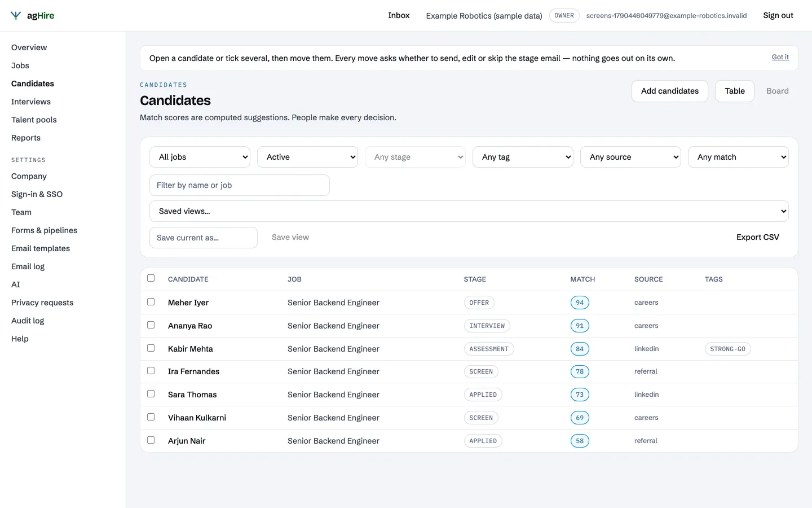Open the Interviews section
This screenshot has width=812, height=508.
(x=31, y=102)
